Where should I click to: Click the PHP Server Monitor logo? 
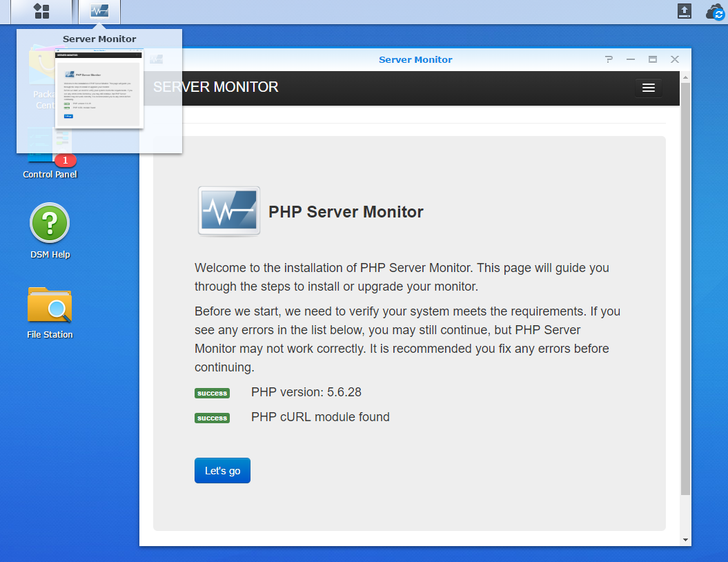[229, 211]
